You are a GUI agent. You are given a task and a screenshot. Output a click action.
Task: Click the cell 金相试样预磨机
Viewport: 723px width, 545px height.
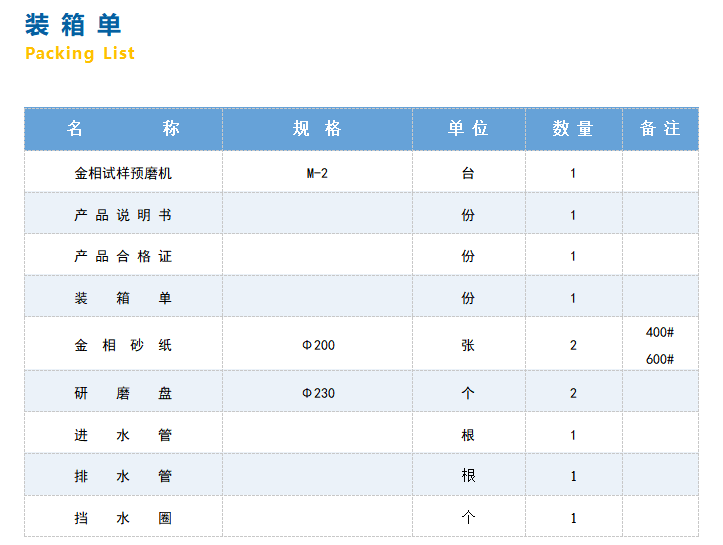tap(123, 173)
